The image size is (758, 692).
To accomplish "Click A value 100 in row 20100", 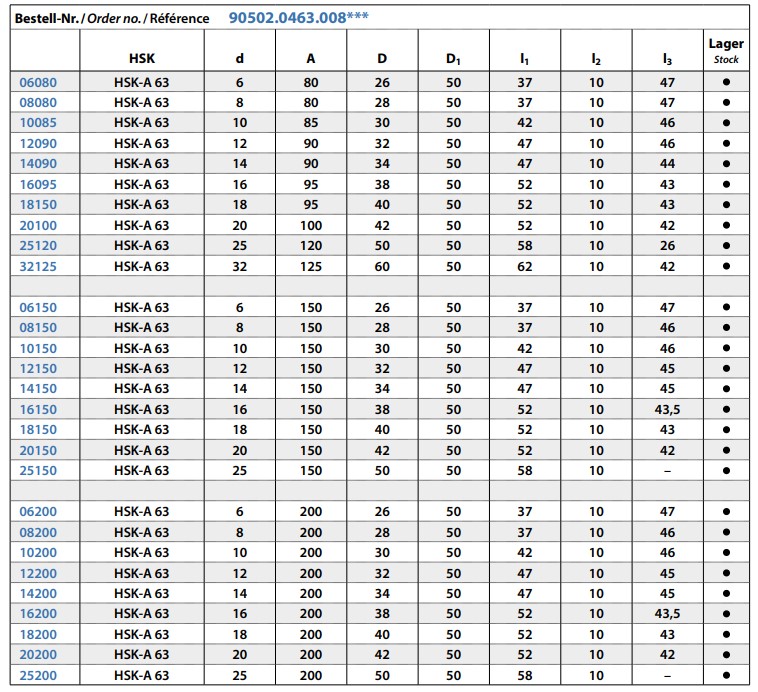I will 311,226.
